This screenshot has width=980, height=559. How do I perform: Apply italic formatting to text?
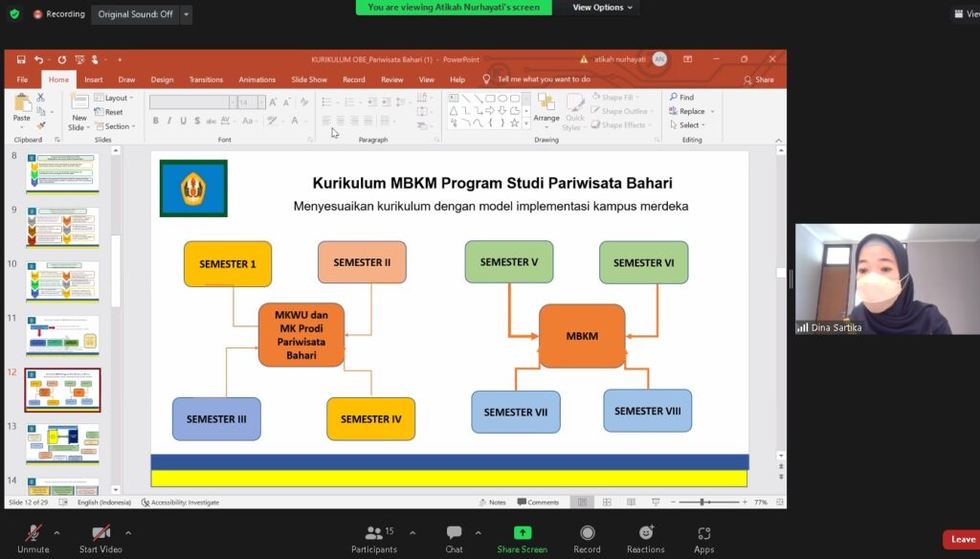(169, 120)
